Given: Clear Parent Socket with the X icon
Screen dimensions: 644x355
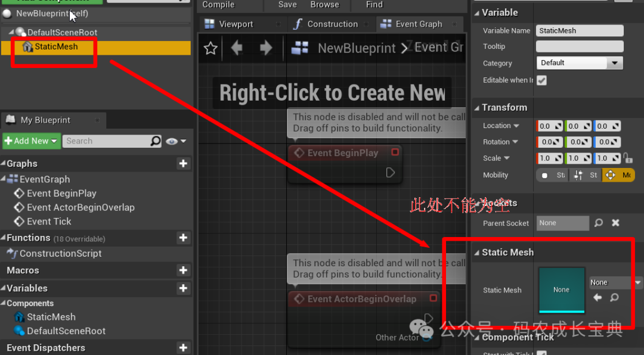Looking at the screenshot, I should click(x=615, y=223).
